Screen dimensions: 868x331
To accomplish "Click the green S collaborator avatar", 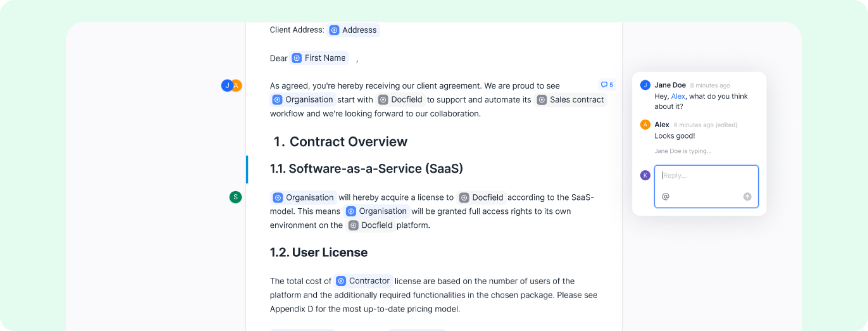I will pyautogui.click(x=235, y=197).
